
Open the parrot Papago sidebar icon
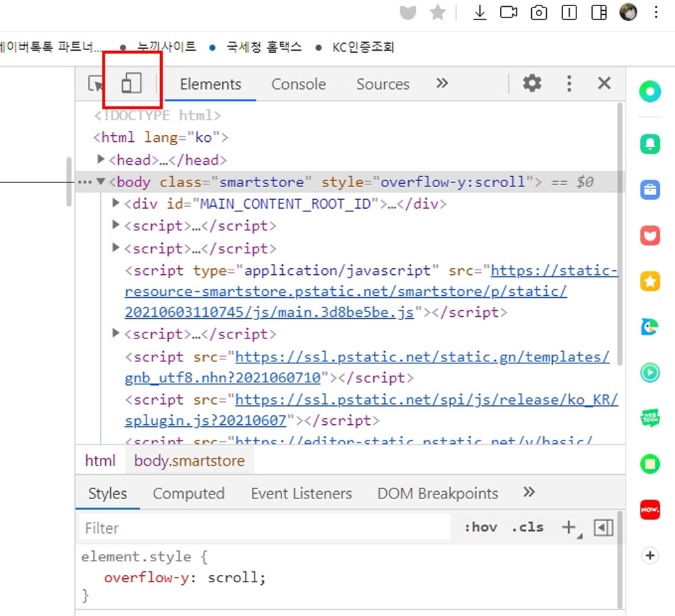[650, 326]
